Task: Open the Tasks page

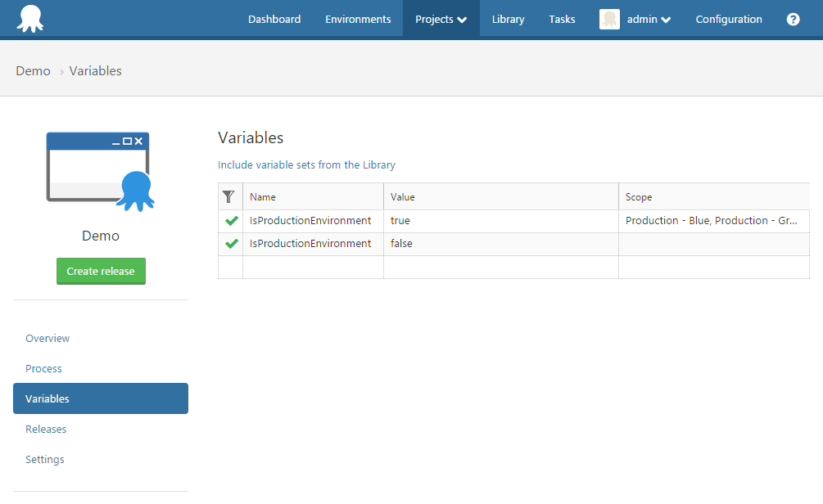Action: click(x=562, y=19)
